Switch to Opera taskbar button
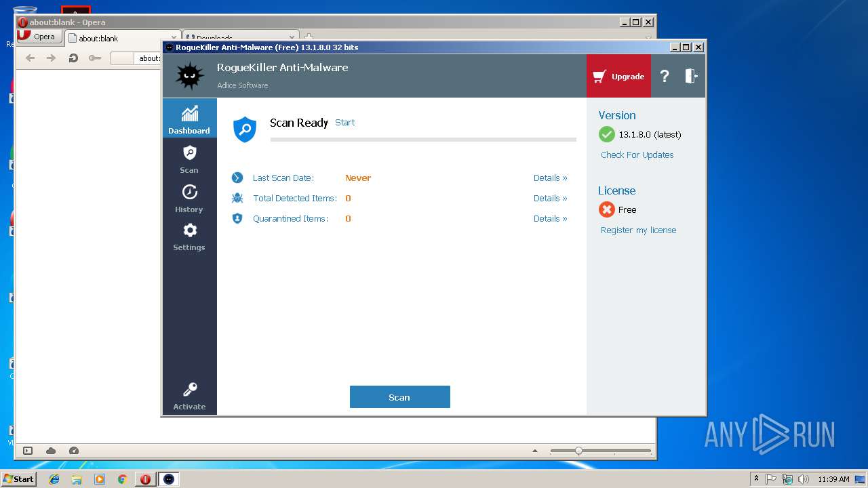The width and height of the screenshot is (868, 488). (x=145, y=479)
